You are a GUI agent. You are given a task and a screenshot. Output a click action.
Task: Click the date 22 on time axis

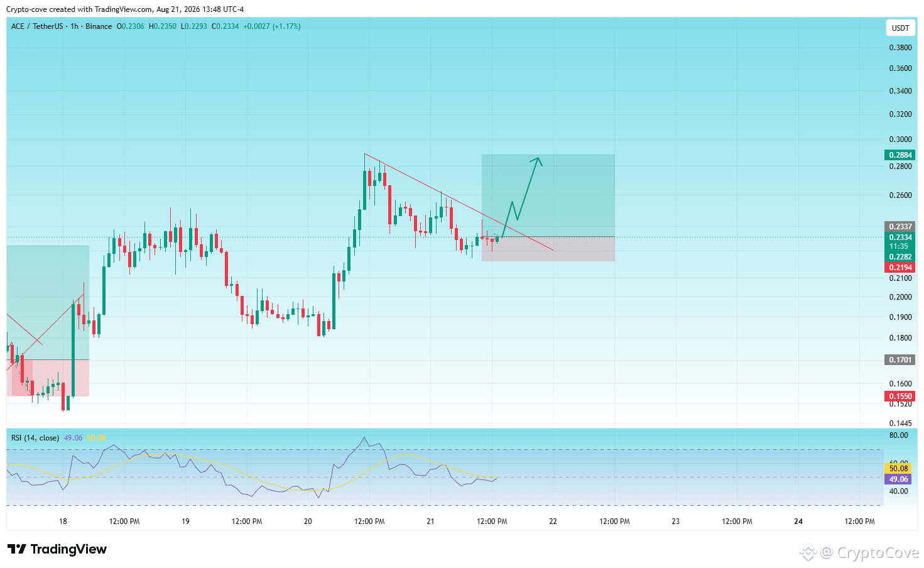pos(553,522)
